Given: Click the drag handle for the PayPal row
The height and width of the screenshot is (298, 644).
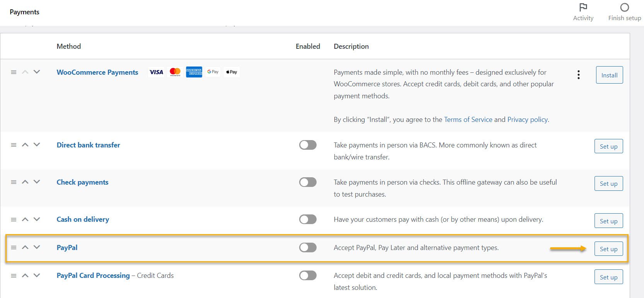Looking at the screenshot, I should point(14,248).
